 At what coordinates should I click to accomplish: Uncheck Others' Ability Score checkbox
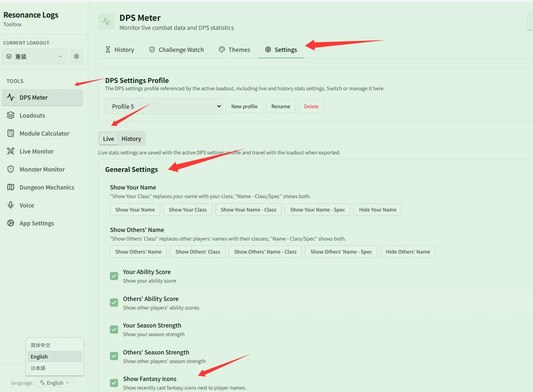(x=114, y=303)
